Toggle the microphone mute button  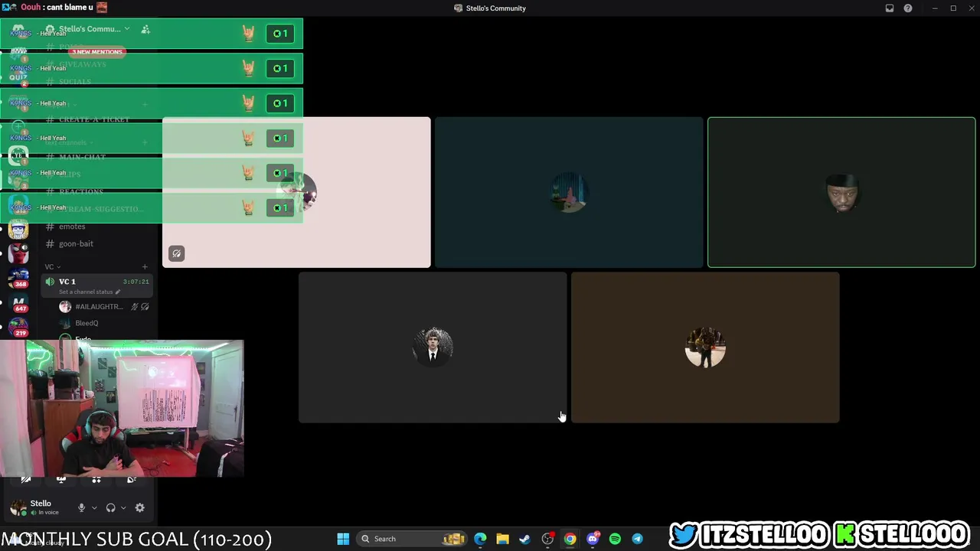point(81,507)
